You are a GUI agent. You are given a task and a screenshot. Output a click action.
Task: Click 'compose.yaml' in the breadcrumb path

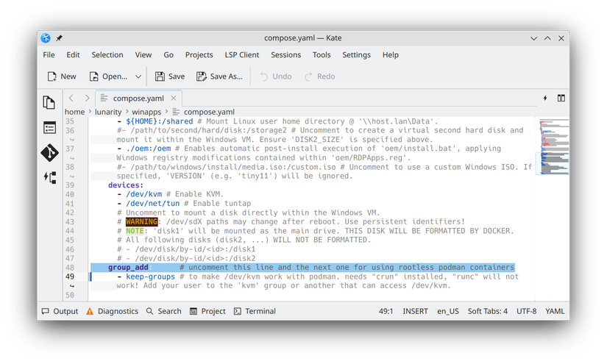pyautogui.click(x=209, y=112)
